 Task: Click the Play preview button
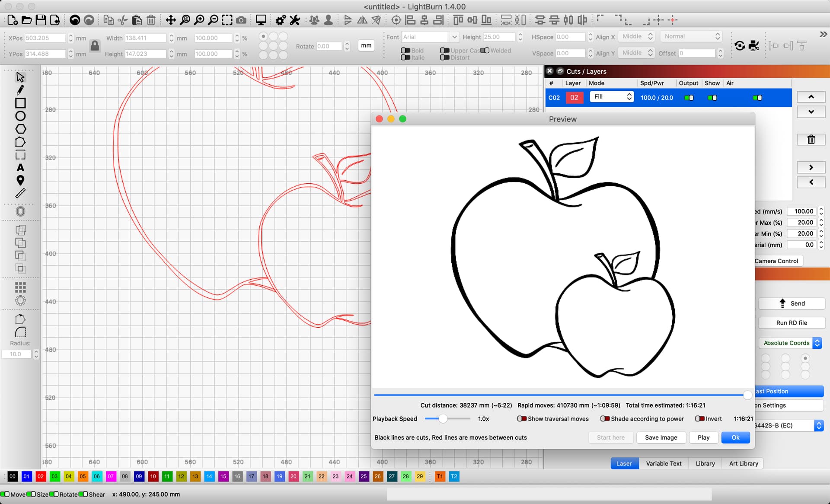pos(703,437)
